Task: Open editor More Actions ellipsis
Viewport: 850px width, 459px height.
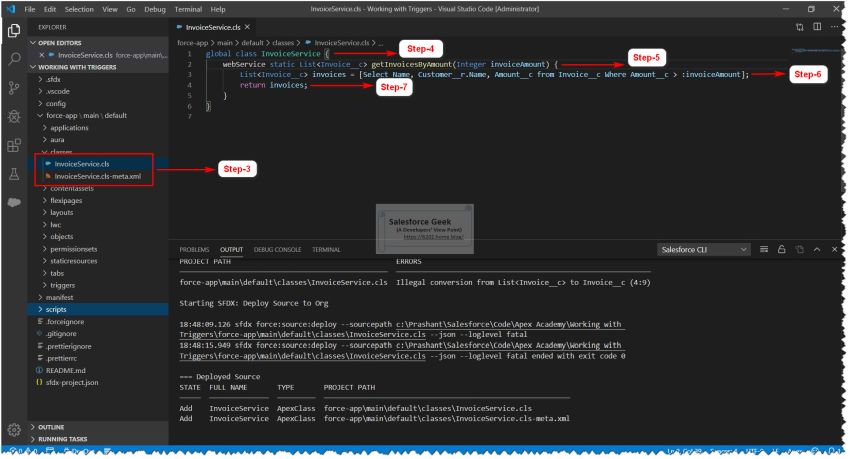Action: (834, 27)
